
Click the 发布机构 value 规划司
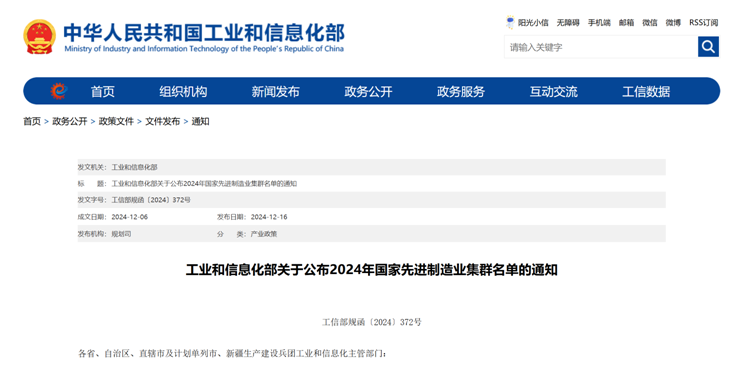[x=121, y=234]
